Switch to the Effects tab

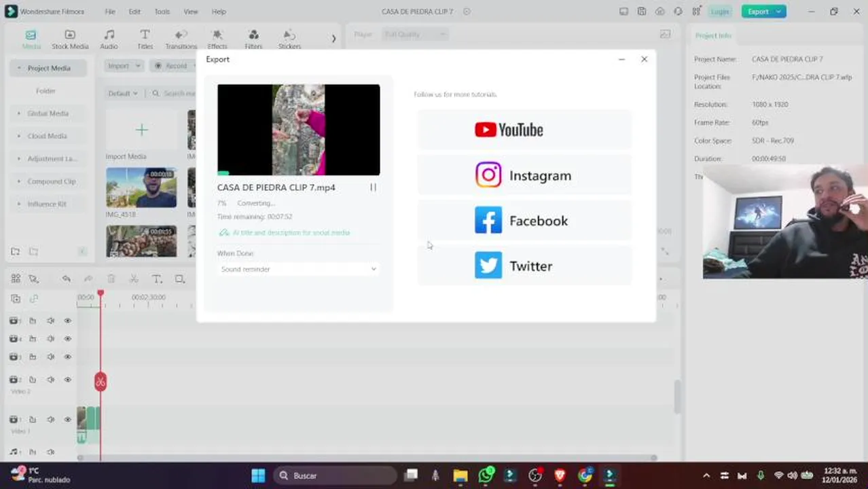217,39
